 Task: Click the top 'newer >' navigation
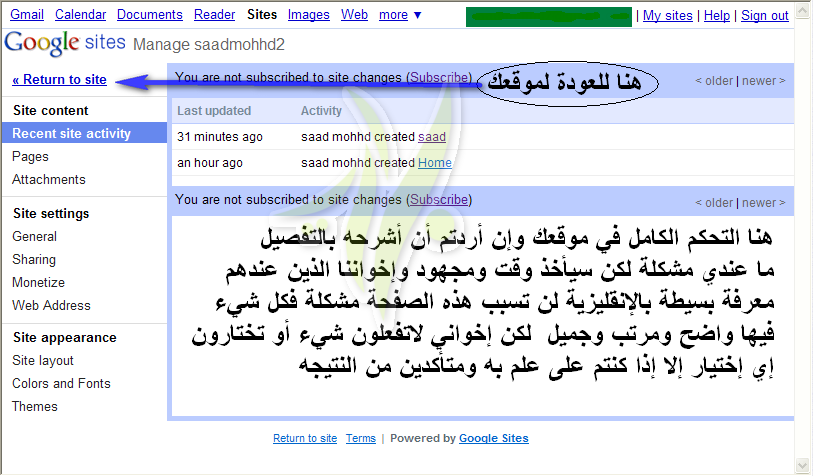pos(764,81)
